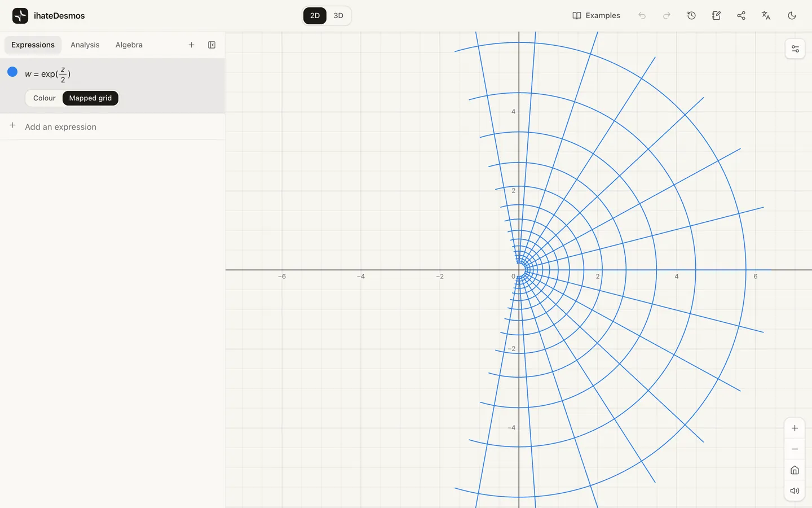Zoom in with the plus button
The width and height of the screenshot is (812, 508).
[795, 428]
